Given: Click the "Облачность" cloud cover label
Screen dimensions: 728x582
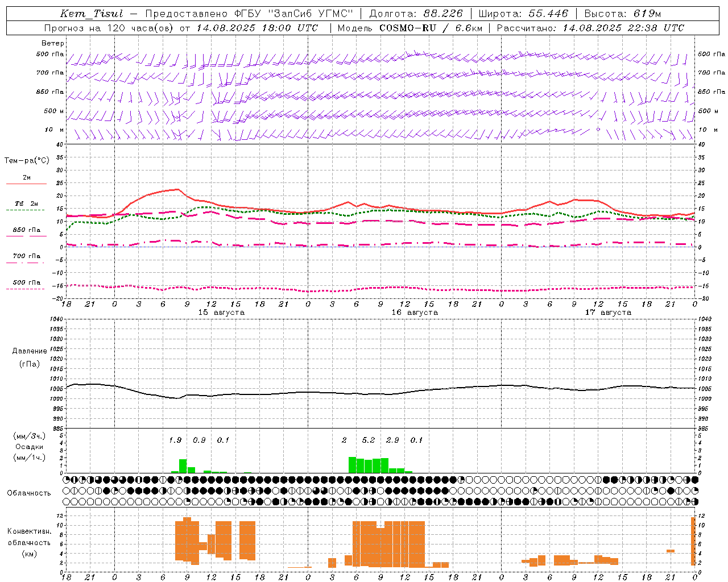Looking at the screenshot, I should [x=29, y=493].
